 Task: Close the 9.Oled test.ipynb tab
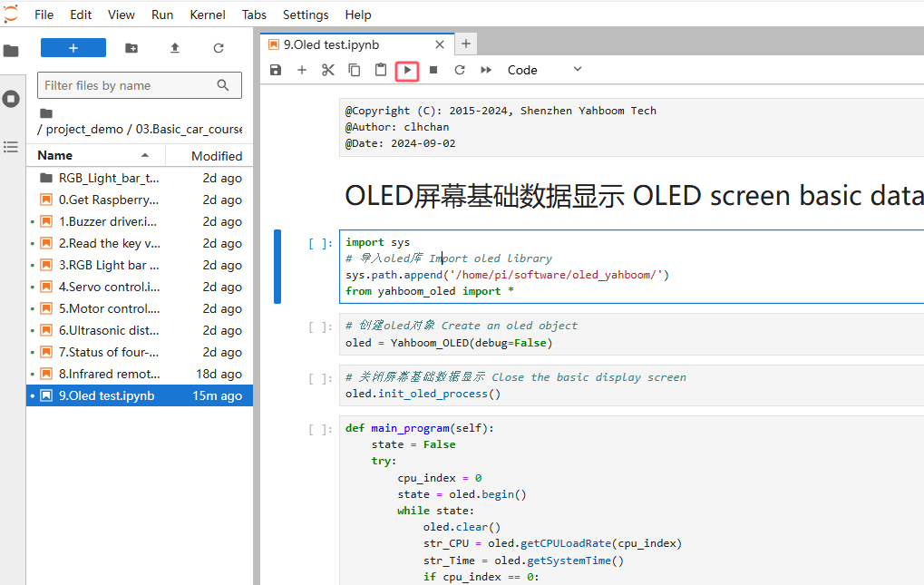tap(440, 44)
